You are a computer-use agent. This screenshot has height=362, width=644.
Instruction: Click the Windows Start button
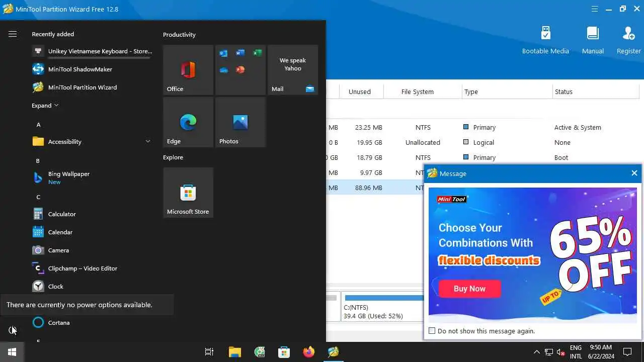(x=12, y=352)
